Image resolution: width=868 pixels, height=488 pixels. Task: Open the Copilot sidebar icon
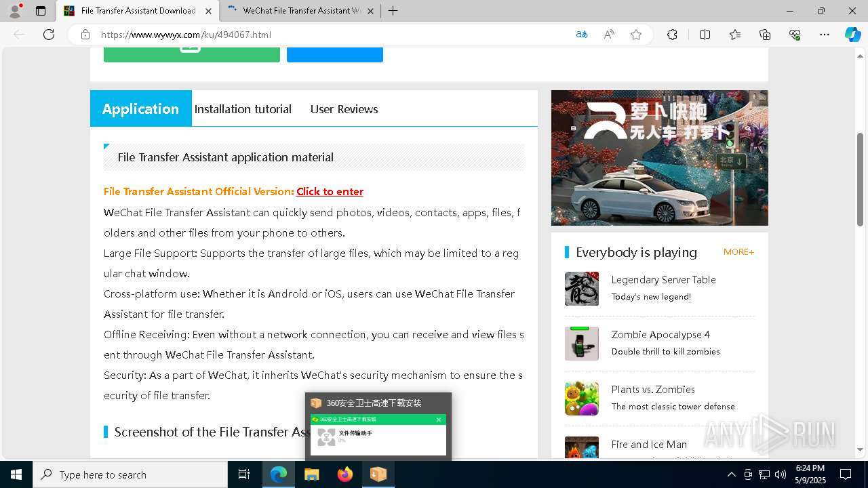point(852,35)
